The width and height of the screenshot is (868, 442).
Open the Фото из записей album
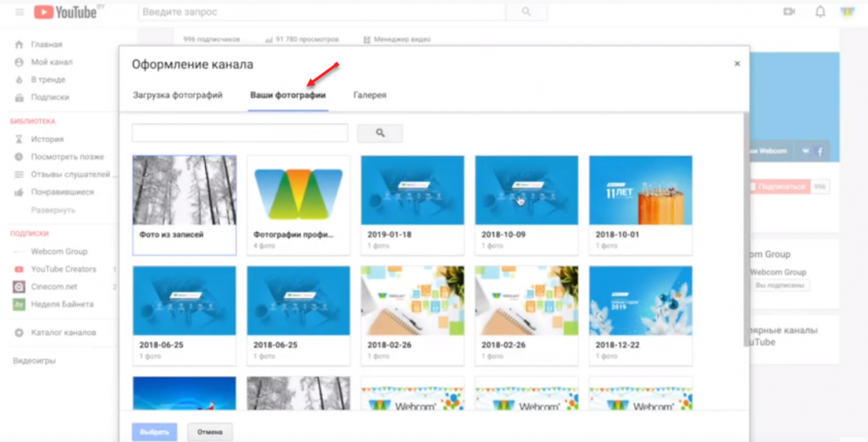click(x=184, y=205)
